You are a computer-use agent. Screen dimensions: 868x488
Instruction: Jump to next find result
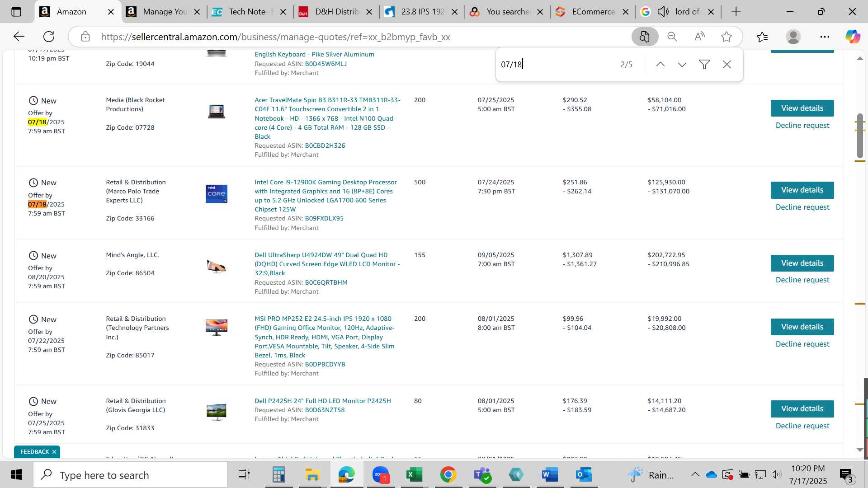click(682, 65)
